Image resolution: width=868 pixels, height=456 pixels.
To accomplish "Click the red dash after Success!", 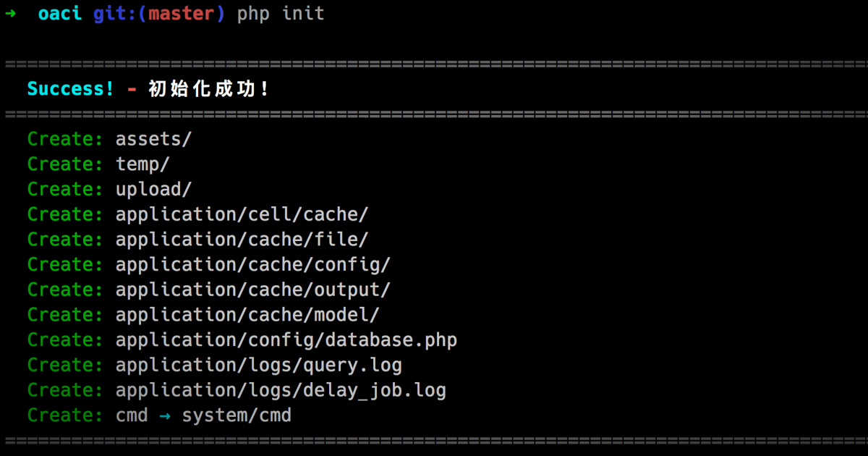I will [x=132, y=89].
